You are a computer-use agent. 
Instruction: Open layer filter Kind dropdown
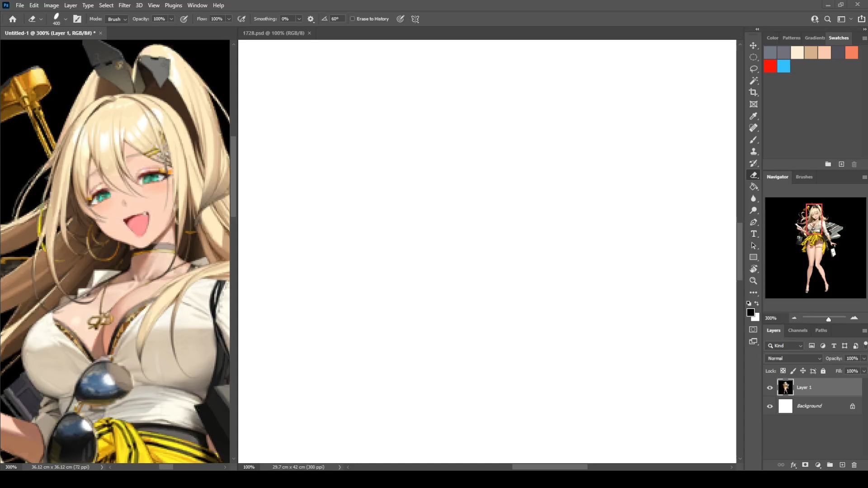(784, 346)
